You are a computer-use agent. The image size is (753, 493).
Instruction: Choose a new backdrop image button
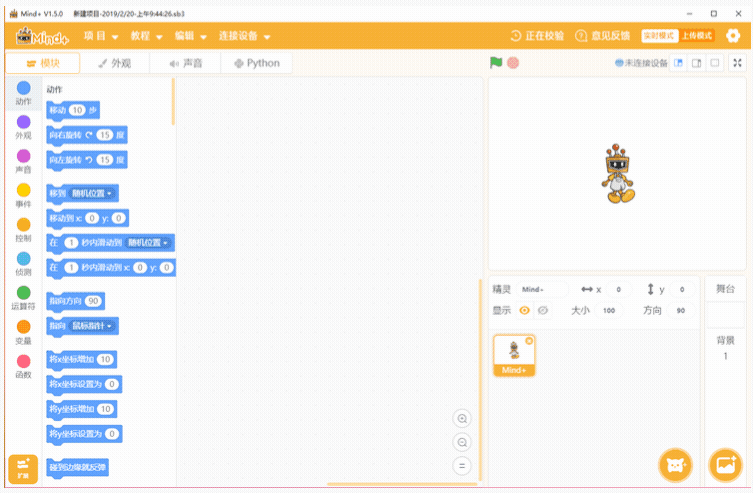(x=725, y=465)
